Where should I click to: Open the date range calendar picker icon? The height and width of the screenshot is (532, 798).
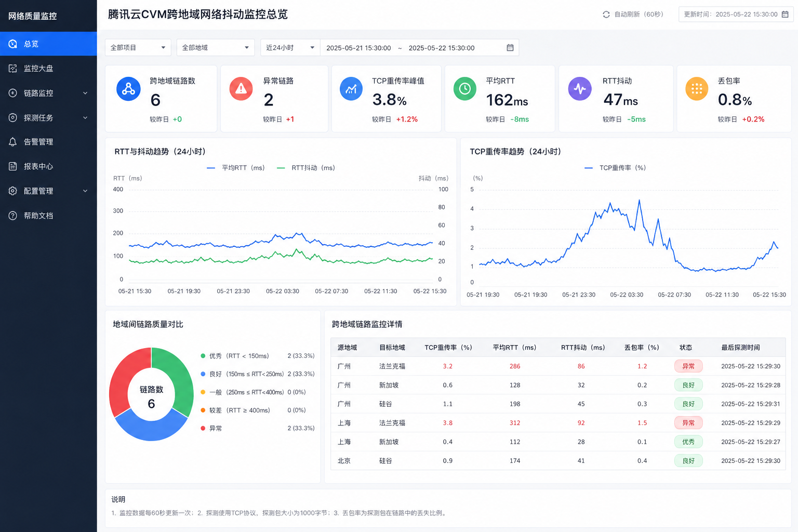510,48
